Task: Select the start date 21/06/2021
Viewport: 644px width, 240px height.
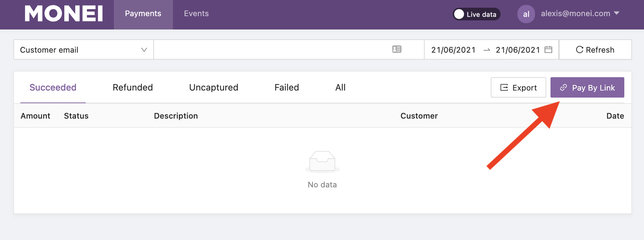Action: pos(453,50)
